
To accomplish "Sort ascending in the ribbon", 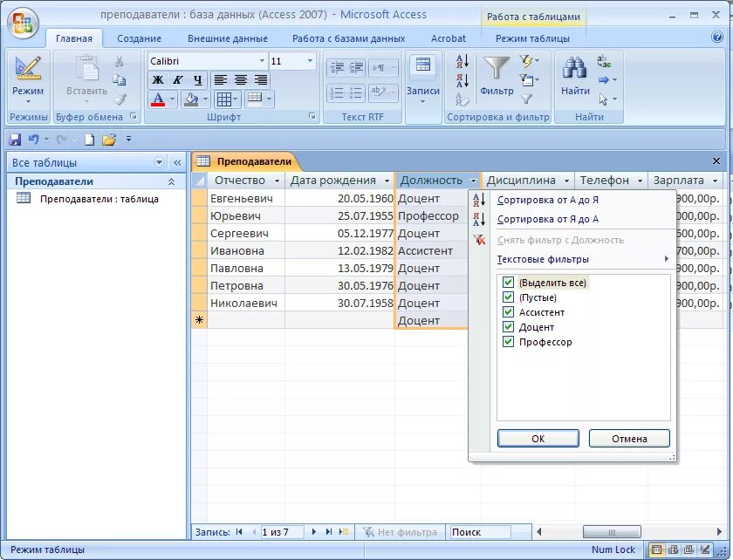I will 462,61.
